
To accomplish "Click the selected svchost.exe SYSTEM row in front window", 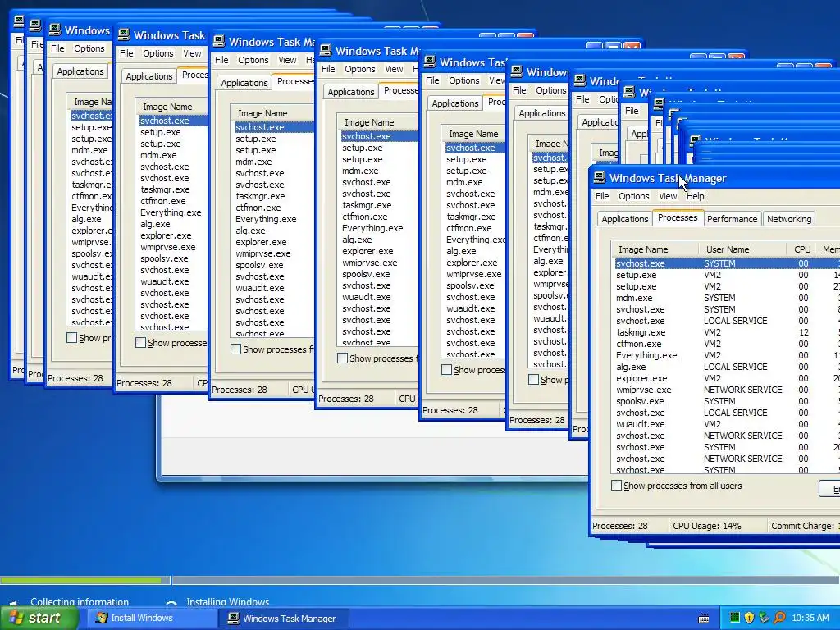I will [x=726, y=263].
